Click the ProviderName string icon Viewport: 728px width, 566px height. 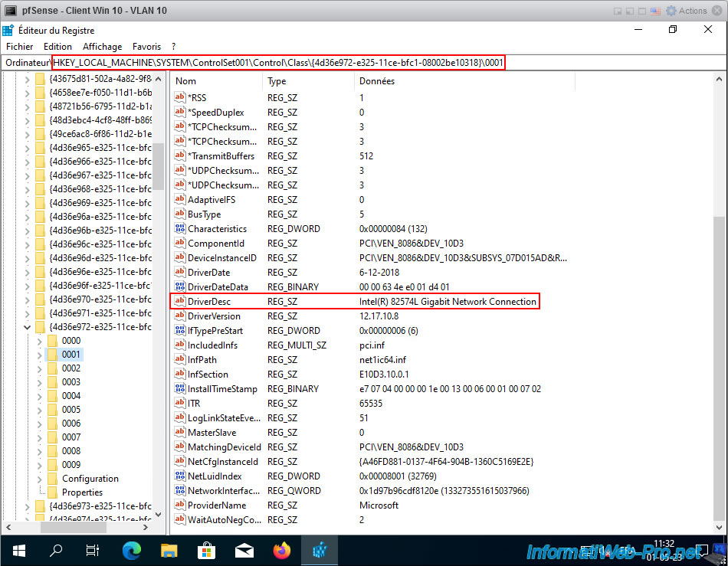pyautogui.click(x=179, y=505)
